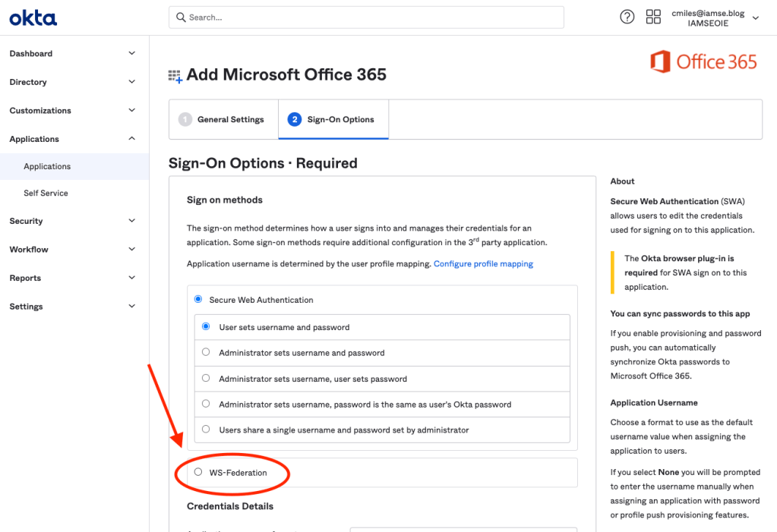Screen dimensions: 777x532
Task: Open the apps grid icon
Action: tap(652, 17)
